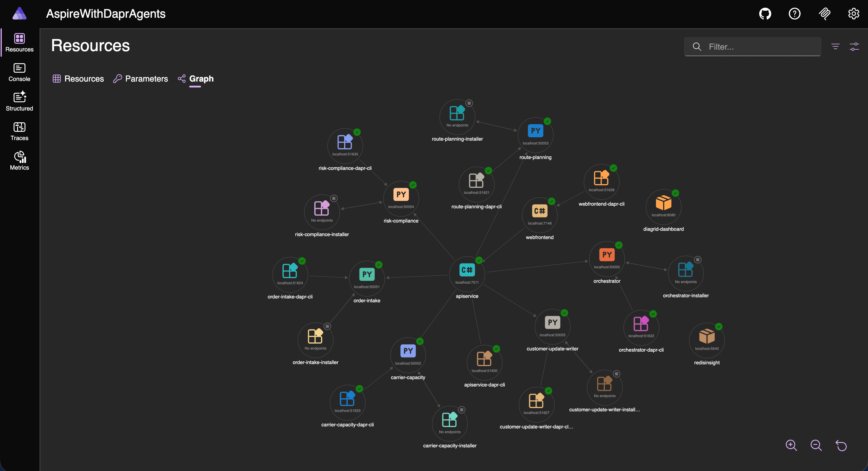Switch to the Resources table tab
This screenshot has width=868, height=471.
[x=78, y=79]
